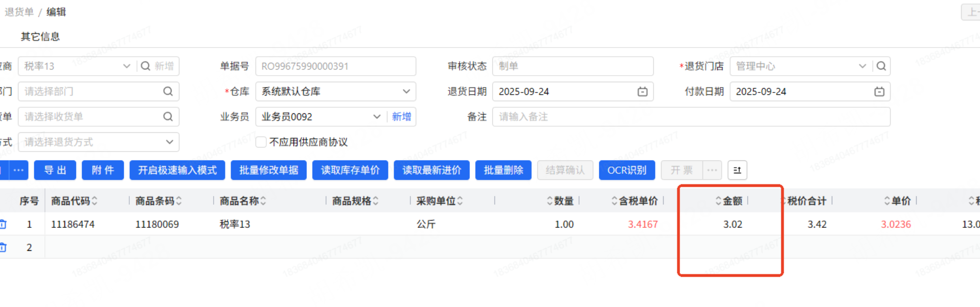Click cell 11180069 in 商品条码
Viewport: 980px width, 307px height.
coord(157,224)
